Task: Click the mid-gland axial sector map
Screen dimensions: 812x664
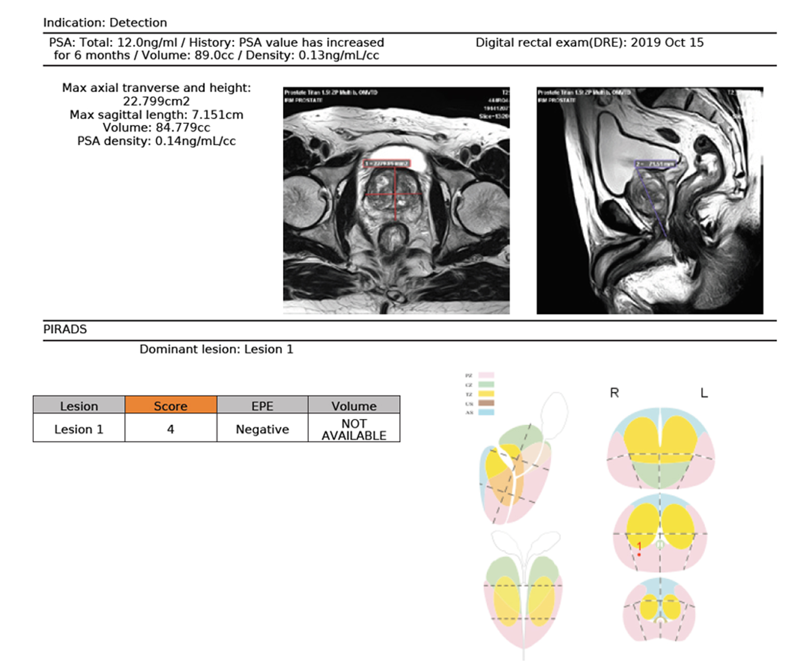Action: [660, 534]
